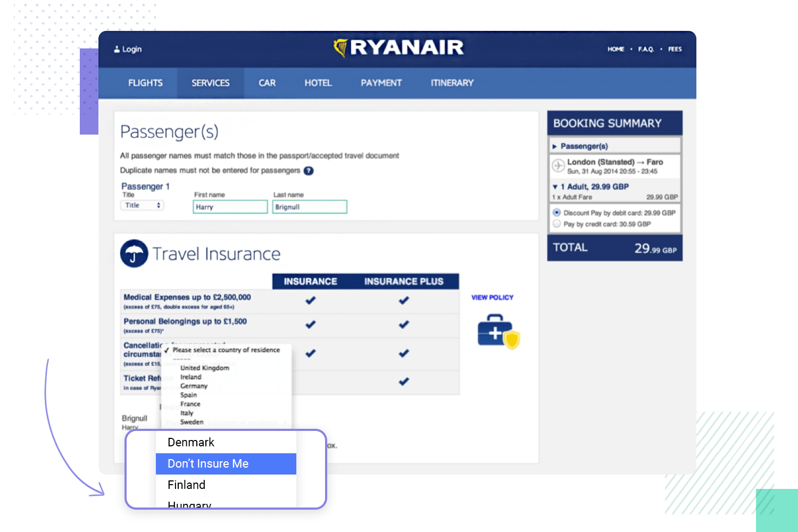Screen dimensions: 798x532
Task: Select Denmark in the enlarged dropdown
Action: pyautogui.click(x=226, y=443)
